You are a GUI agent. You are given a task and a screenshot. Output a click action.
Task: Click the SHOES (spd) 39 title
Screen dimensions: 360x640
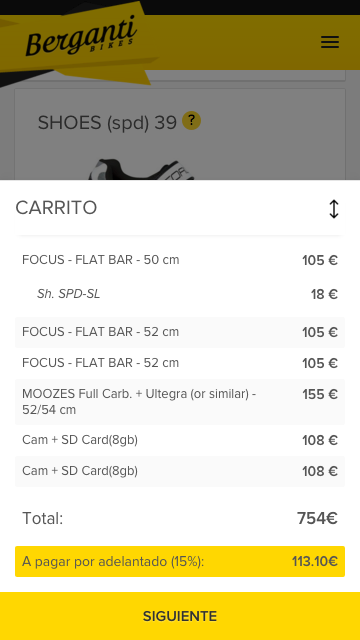(x=107, y=122)
